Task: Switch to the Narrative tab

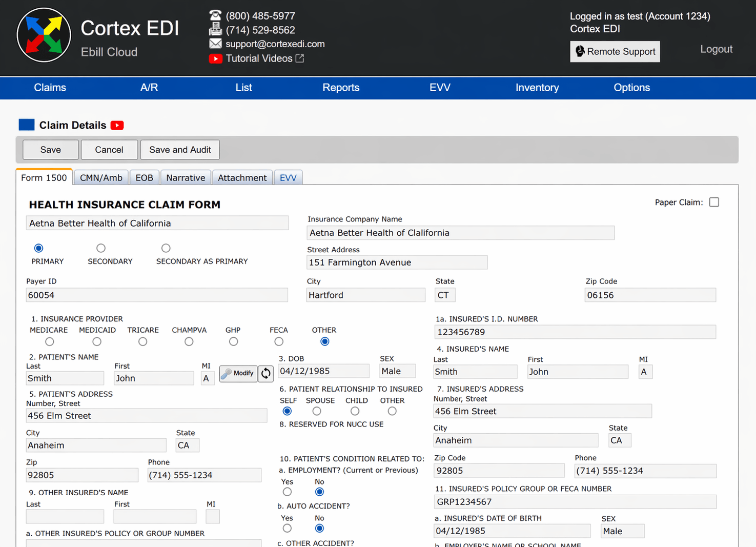Action: click(x=186, y=177)
